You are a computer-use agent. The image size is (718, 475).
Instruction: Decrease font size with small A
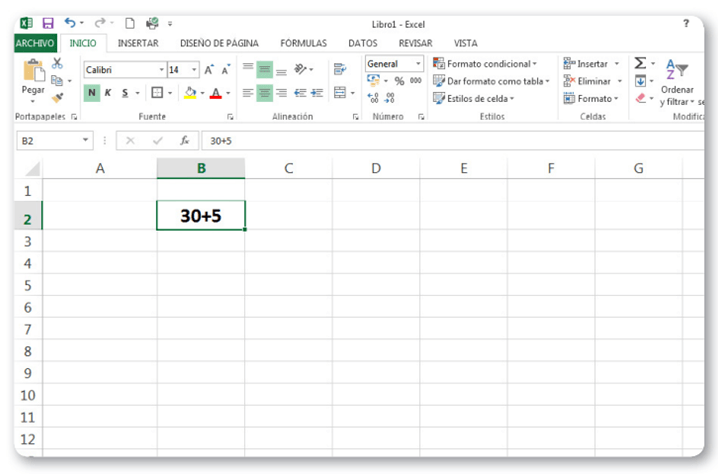[x=225, y=70]
